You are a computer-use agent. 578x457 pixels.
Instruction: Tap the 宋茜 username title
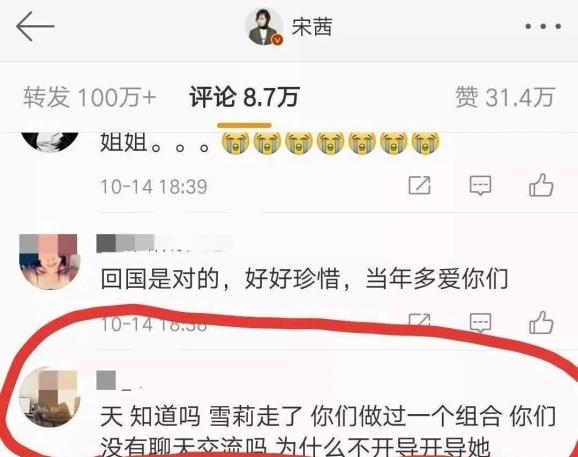(x=312, y=27)
